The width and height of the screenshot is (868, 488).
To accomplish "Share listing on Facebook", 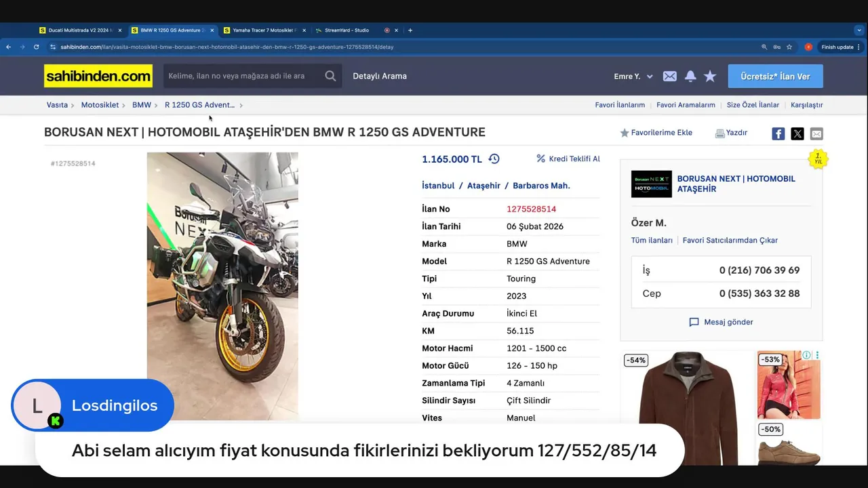I will click(x=778, y=134).
